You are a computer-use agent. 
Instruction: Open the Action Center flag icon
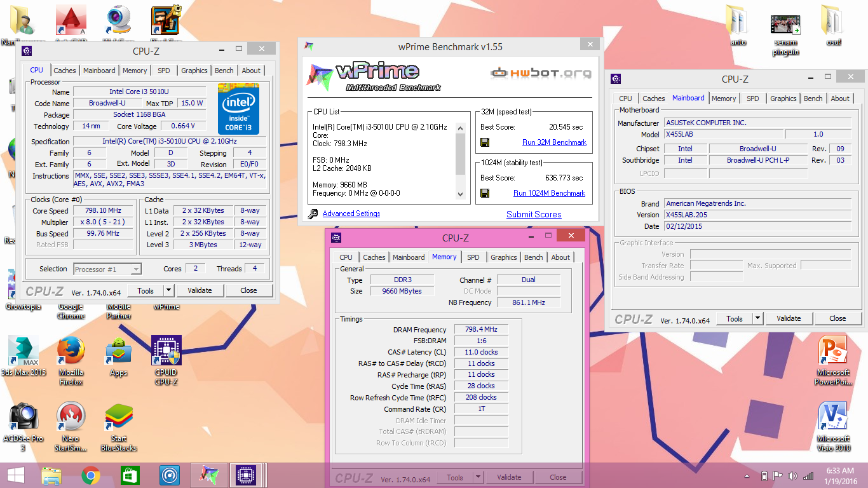pyautogui.click(x=778, y=476)
